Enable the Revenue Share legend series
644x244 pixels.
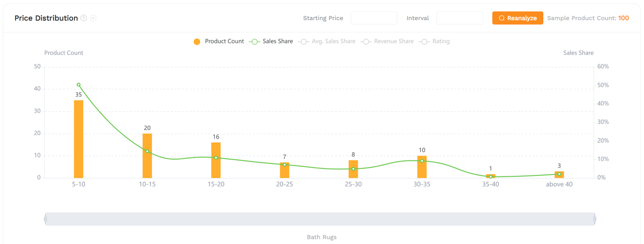point(387,41)
